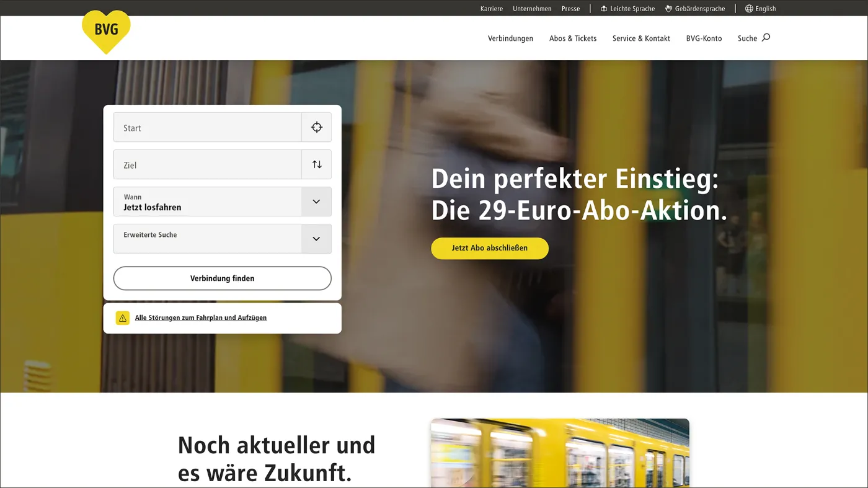Click the Verbindung finden button
868x488 pixels.
coord(223,278)
